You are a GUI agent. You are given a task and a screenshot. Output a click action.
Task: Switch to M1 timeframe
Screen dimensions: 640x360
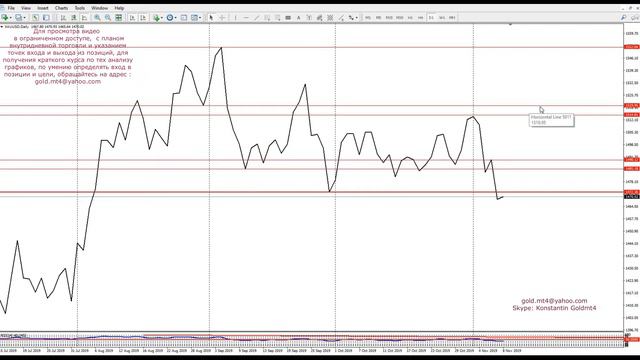[368, 18]
